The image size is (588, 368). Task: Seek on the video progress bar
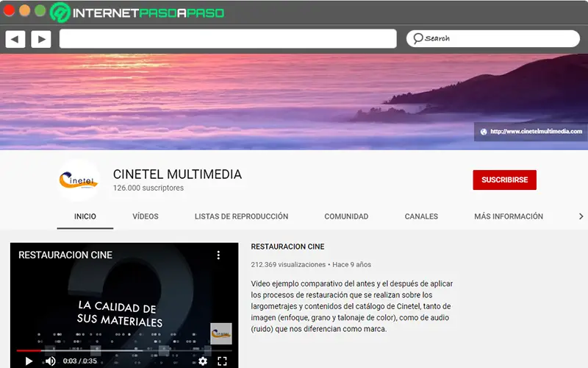coord(124,350)
